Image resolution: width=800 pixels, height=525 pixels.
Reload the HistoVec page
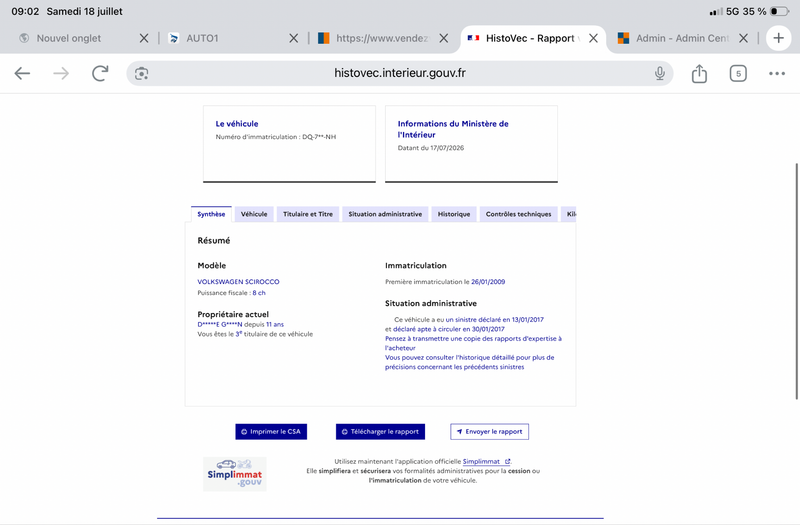[100, 73]
